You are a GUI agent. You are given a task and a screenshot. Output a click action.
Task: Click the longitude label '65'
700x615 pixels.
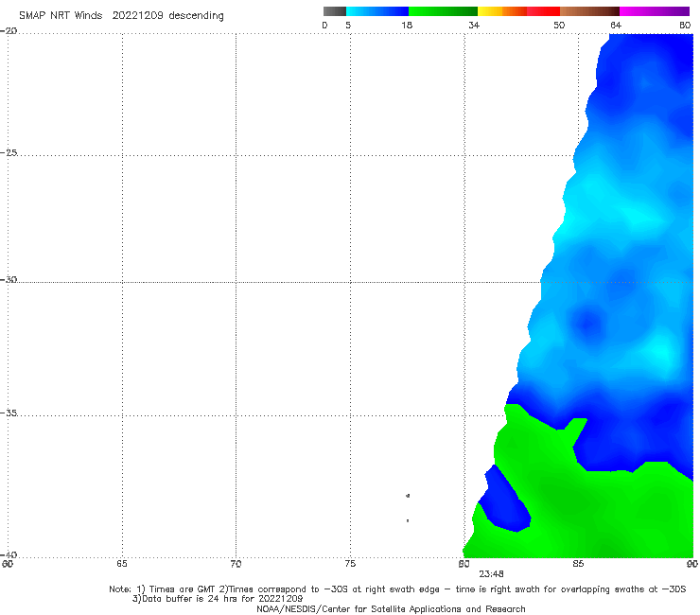coord(122,564)
